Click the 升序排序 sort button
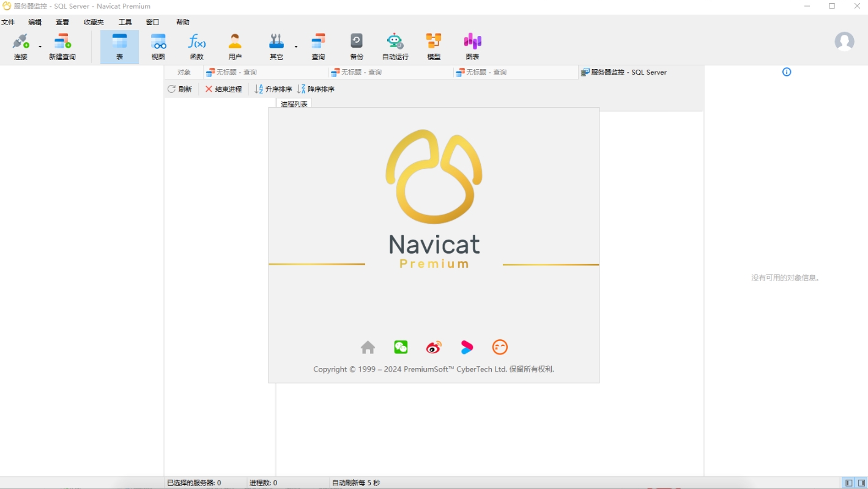Screen dimensions: 868x489 point(273,89)
